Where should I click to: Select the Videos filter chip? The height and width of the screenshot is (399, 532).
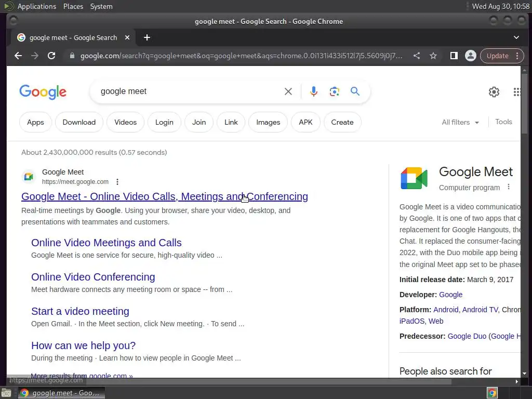[x=126, y=122]
